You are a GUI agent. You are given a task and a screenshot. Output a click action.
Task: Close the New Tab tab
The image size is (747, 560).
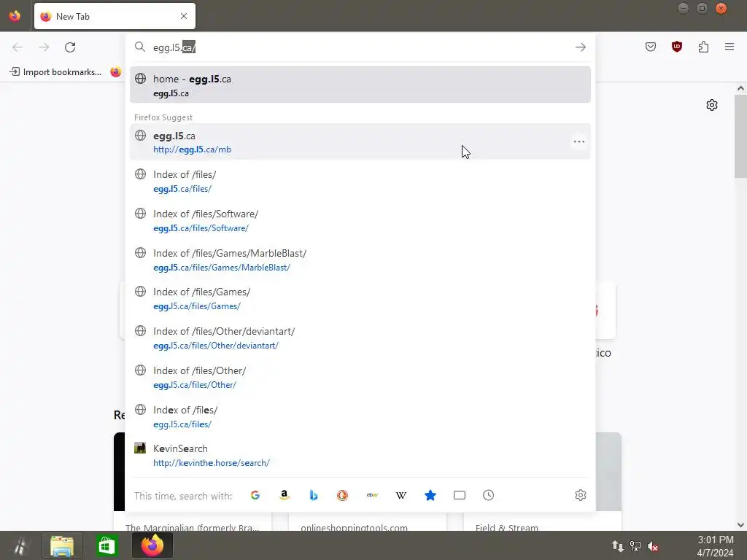tap(184, 16)
